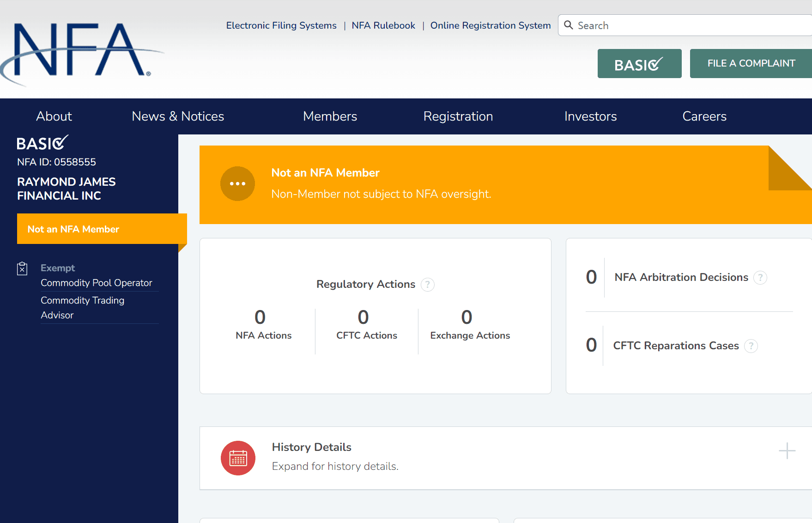This screenshot has width=812, height=523.
Task: Click the Regulatory Actions heading
Action: [366, 284]
